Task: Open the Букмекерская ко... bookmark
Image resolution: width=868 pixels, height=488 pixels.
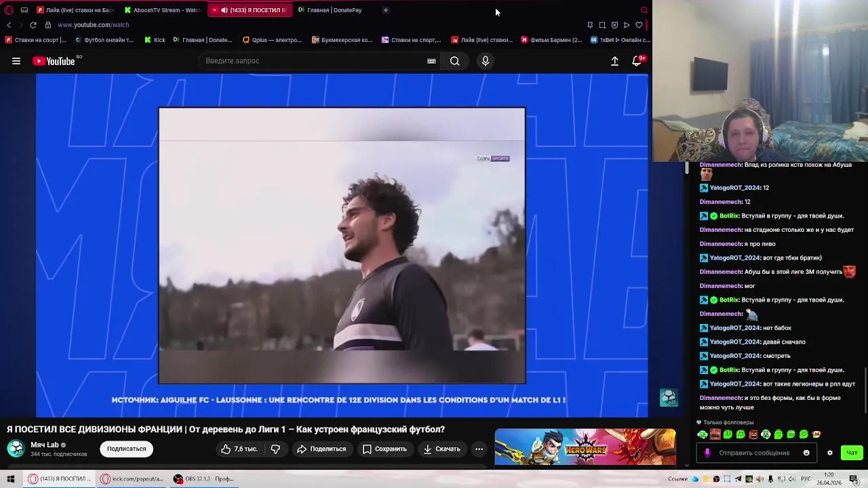Action: 342,40
